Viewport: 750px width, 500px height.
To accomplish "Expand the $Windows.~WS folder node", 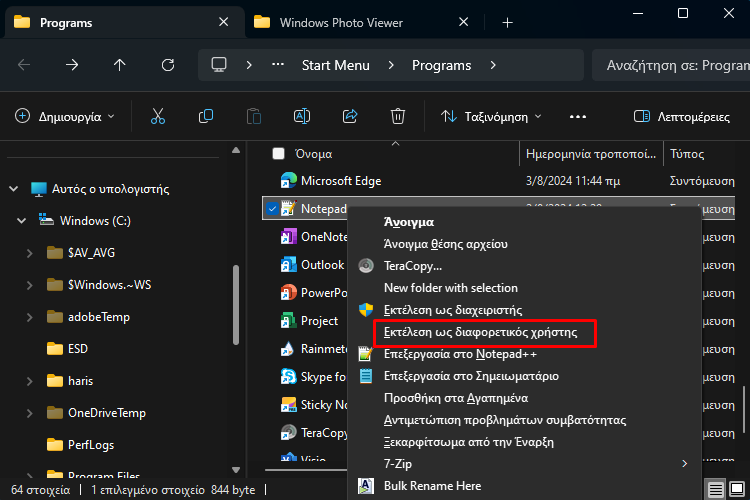I will pyautogui.click(x=30, y=285).
